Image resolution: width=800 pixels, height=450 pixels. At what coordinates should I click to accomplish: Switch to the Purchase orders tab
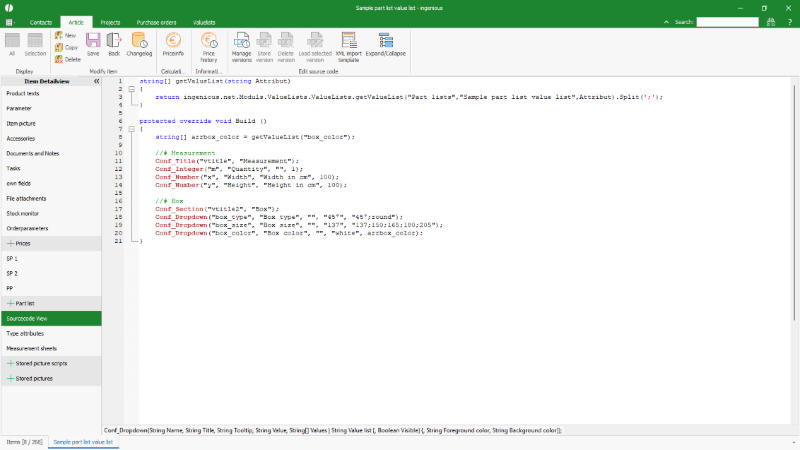pyautogui.click(x=156, y=21)
